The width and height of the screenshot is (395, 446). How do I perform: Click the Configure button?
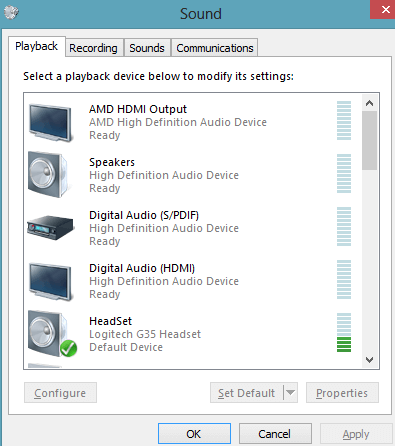pyautogui.click(x=60, y=393)
